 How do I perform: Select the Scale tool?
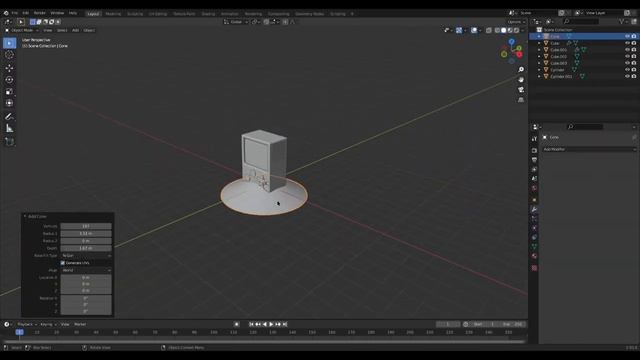point(9,91)
